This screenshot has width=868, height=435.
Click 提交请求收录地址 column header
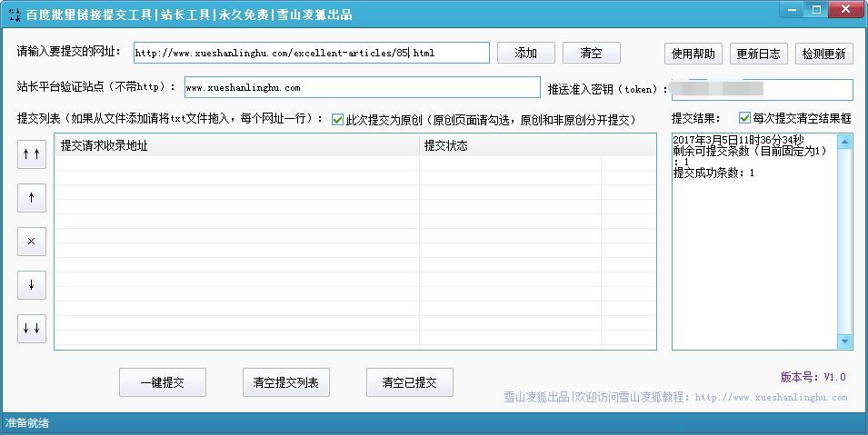tap(237, 145)
